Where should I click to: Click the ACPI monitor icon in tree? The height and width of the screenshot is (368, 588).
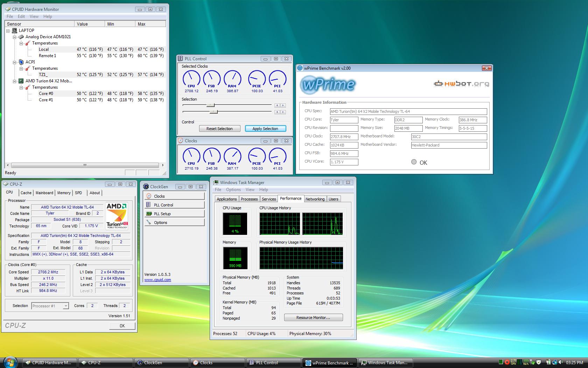click(x=21, y=62)
